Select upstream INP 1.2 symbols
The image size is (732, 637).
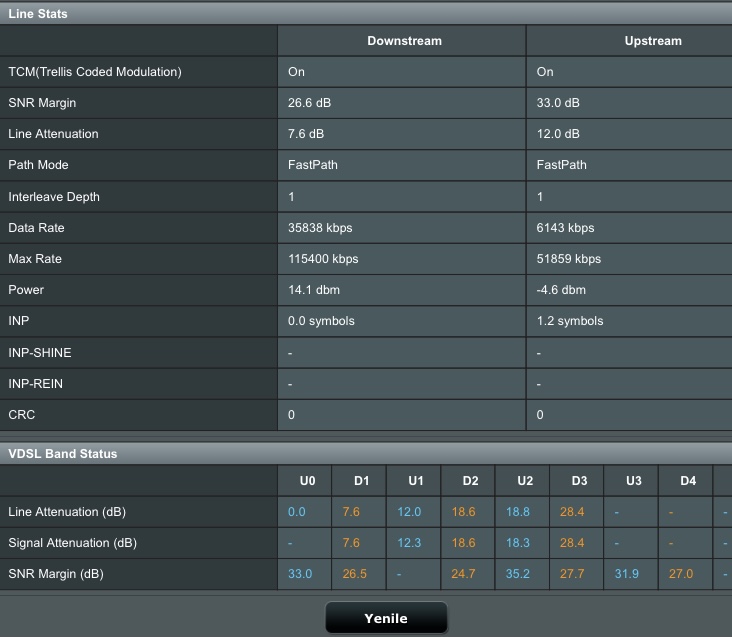[570, 321]
